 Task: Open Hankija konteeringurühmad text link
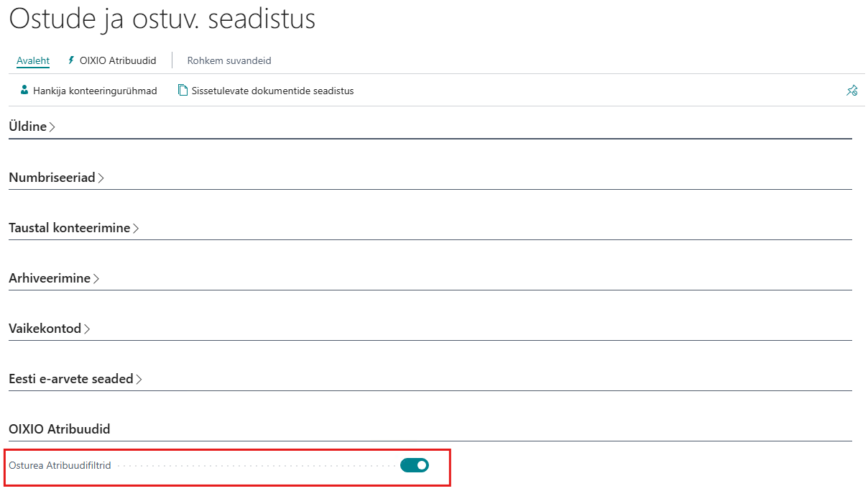pyautogui.click(x=95, y=91)
